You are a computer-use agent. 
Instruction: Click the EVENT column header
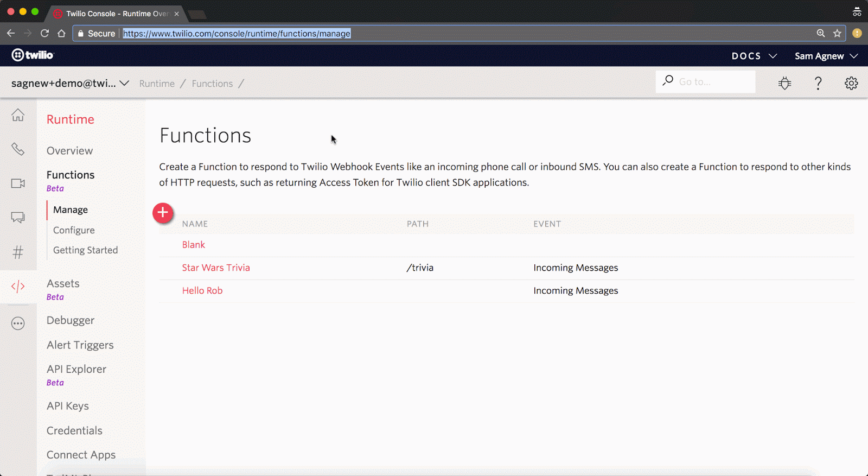(x=547, y=224)
